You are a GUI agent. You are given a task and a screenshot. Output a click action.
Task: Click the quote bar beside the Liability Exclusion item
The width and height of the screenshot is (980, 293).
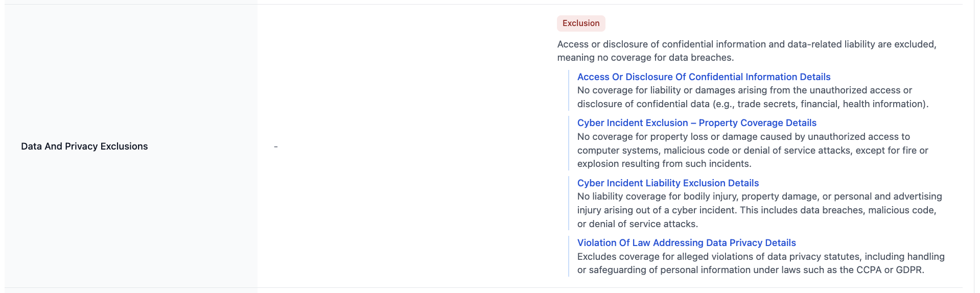pyautogui.click(x=569, y=203)
